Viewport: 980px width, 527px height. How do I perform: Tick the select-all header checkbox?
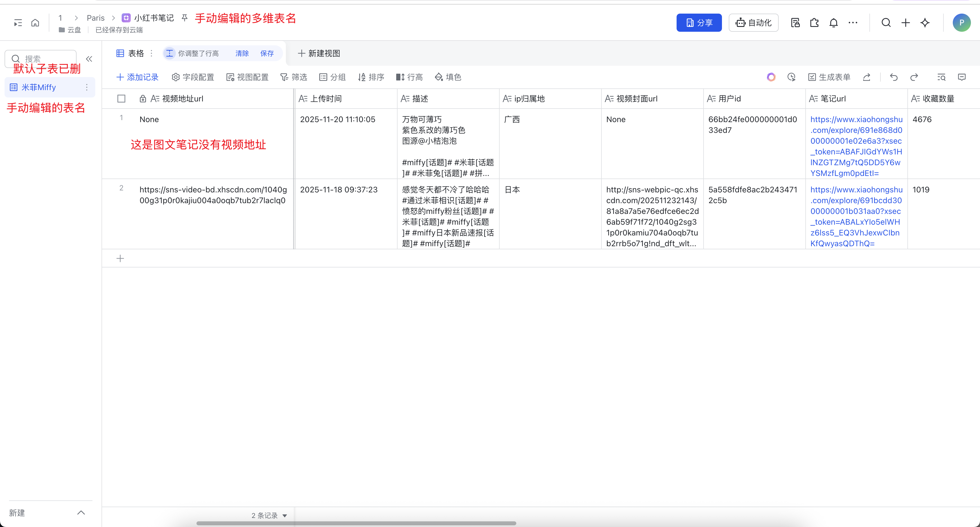pos(121,99)
